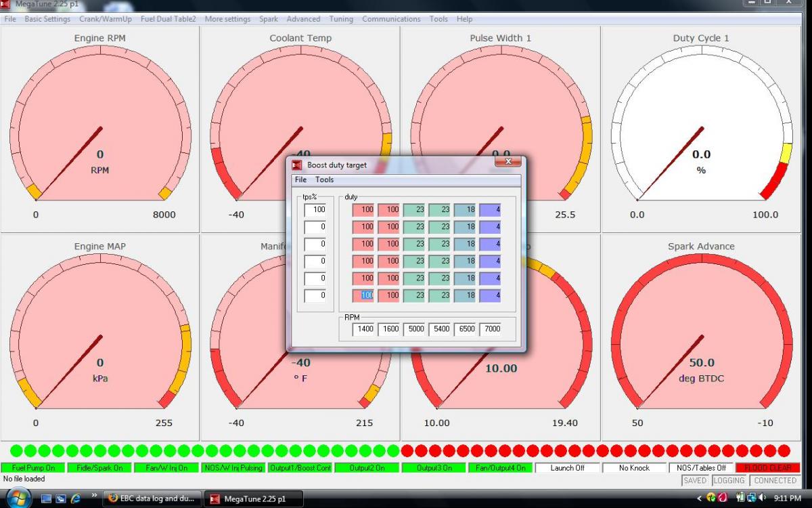
Task: Click the MegaTune title bar icon
Action: click(x=5, y=5)
